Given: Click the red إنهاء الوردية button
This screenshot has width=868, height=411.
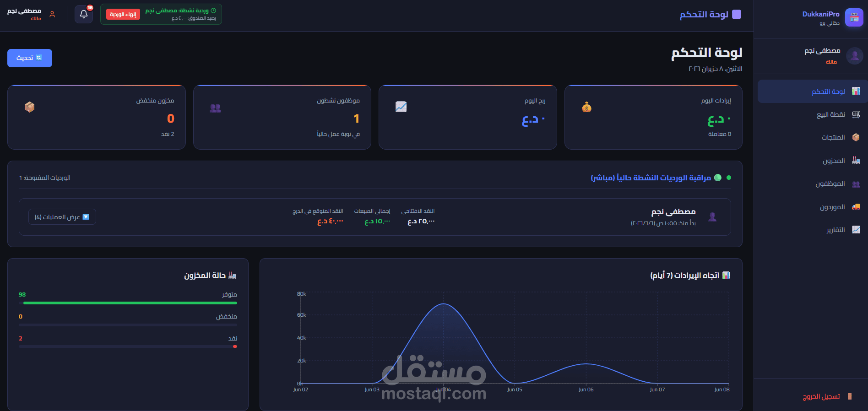Looking at the screenshot, I should [123, 14].
